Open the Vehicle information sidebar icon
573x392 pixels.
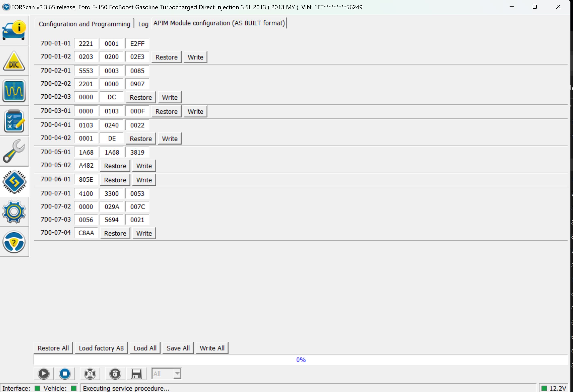click(14, 30)
